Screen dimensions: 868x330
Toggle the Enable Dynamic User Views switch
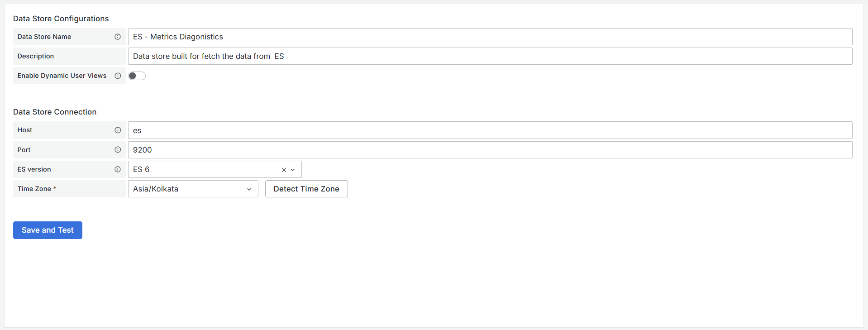pos(137,76)
